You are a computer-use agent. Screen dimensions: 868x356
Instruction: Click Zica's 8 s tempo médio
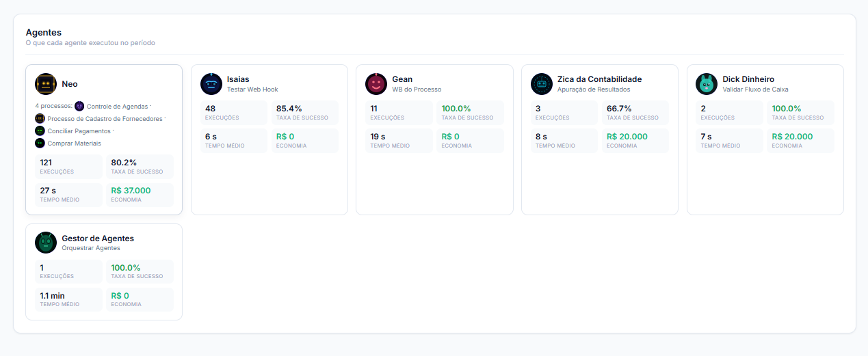[x=541, y=137]
